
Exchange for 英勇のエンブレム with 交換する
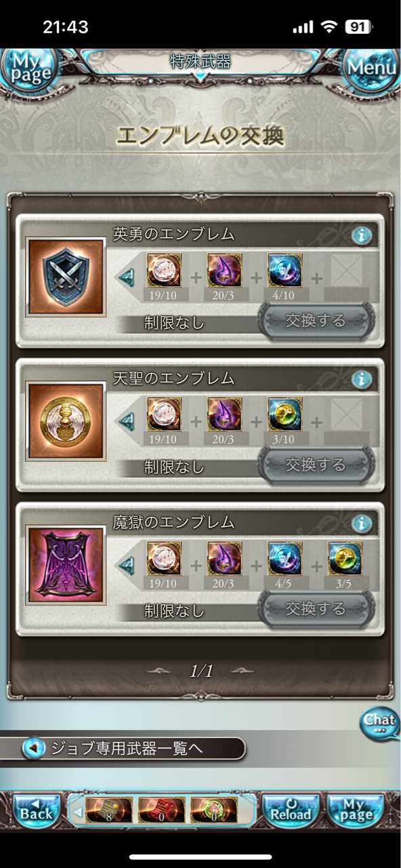click(316, 321)
